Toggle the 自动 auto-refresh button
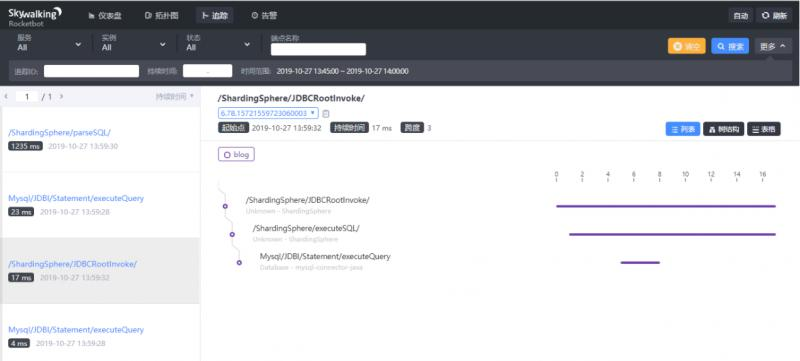This screenshot has height=361, width=800. (x=740, y=16)
